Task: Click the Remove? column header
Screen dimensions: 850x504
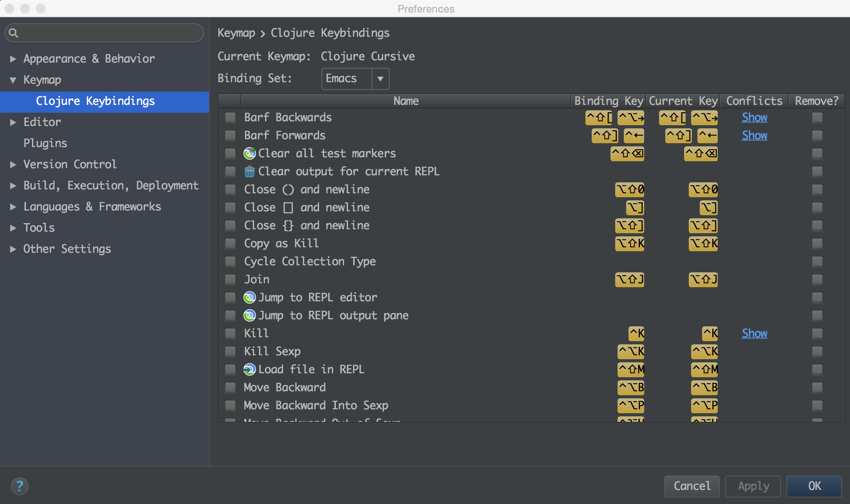Action: coord(817,101)
